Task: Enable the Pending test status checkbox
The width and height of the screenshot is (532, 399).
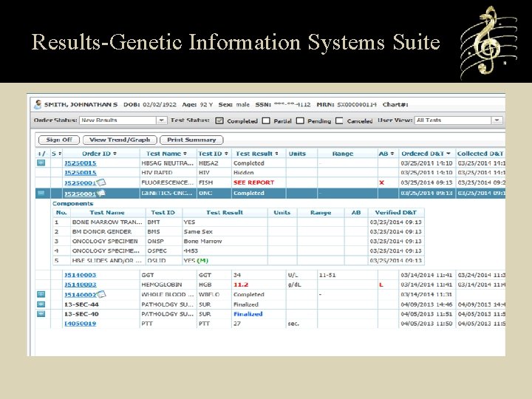Action: [300, 120]
